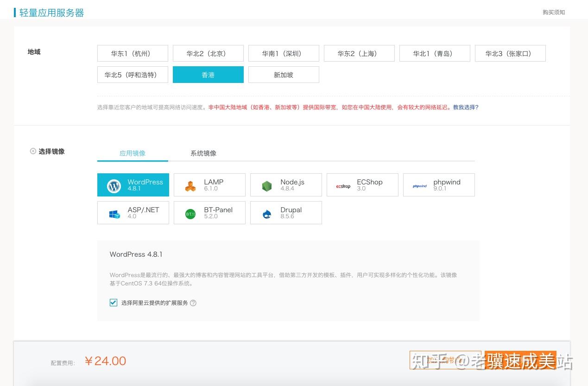Image resolution: width=588 pixels, height=386 pixels.
Task: Click the Drupal 8.5.6 version text
Action: pos(287,216)
